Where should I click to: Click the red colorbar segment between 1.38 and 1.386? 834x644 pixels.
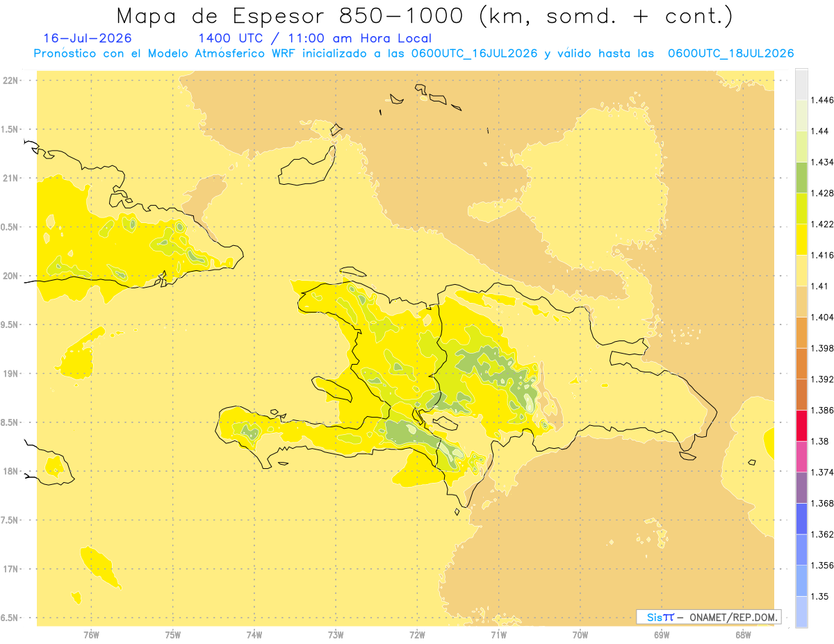coord(801,426)
